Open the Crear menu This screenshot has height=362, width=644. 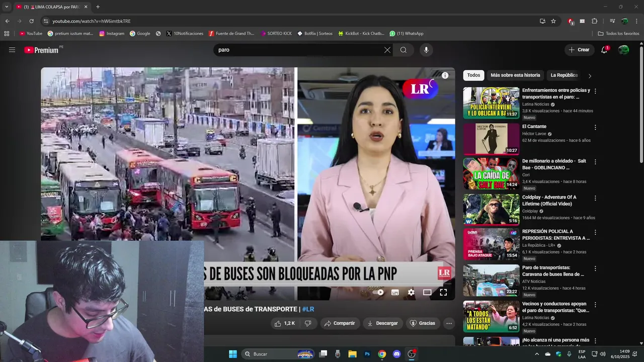[x=579, y=50]
